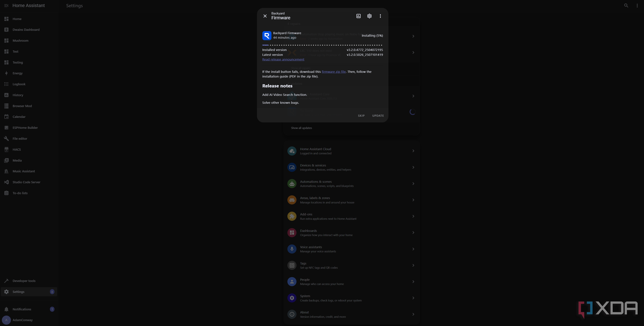Click the Studio Code Server icon
The height and width of the screenshot is (326, 644).
(x=7, y=182)
